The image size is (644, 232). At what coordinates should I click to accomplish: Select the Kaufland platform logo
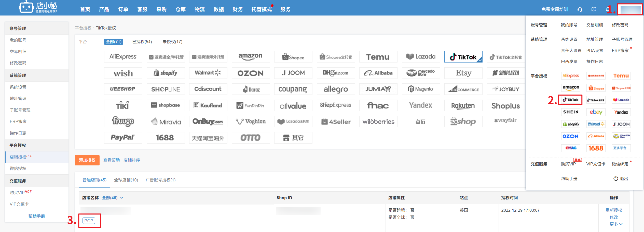[x=208, y=105]
